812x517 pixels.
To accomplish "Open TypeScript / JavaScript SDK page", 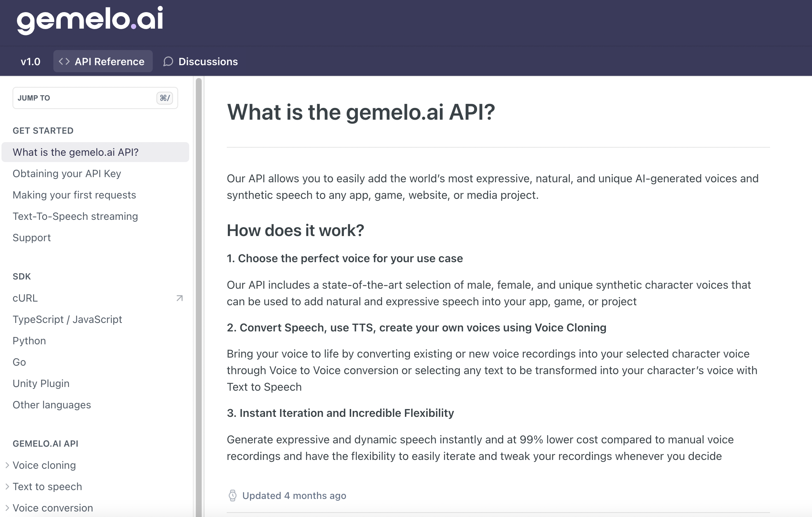I will point(67,320).
